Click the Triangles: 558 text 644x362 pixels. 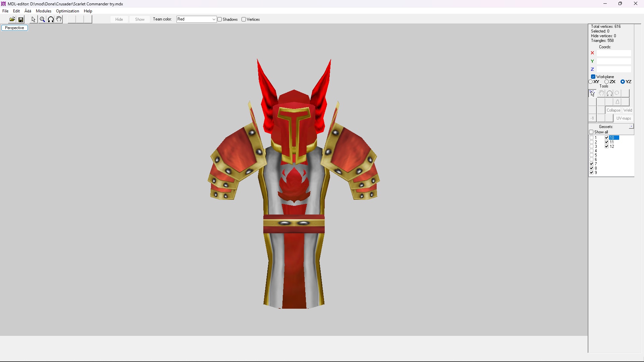[602, 41]
